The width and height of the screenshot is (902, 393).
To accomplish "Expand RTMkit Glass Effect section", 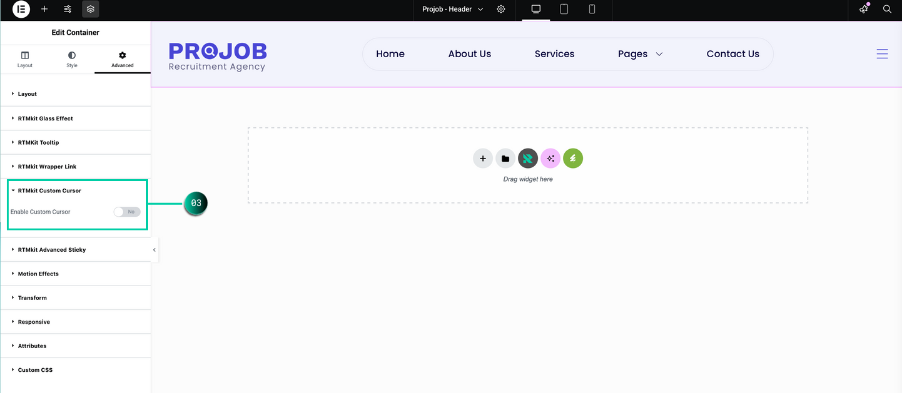I will pyautogui.click(x=75, y=119).
